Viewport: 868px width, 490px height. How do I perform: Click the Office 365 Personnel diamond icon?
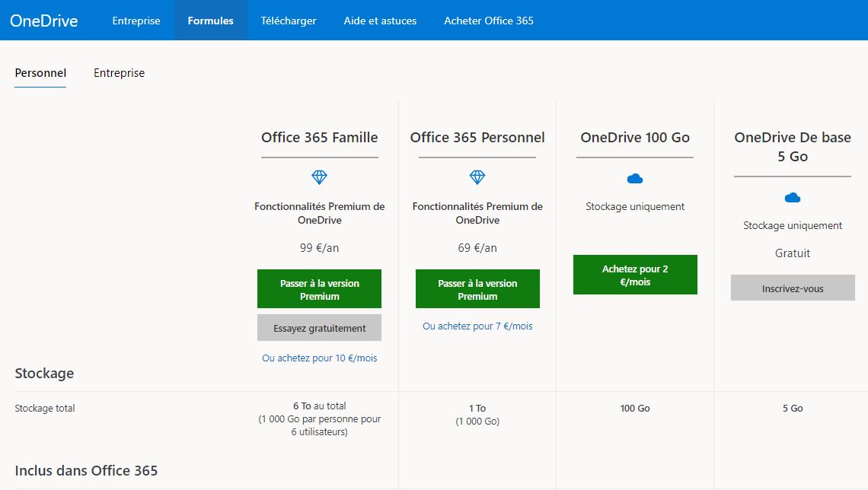(x=477, y=177)
